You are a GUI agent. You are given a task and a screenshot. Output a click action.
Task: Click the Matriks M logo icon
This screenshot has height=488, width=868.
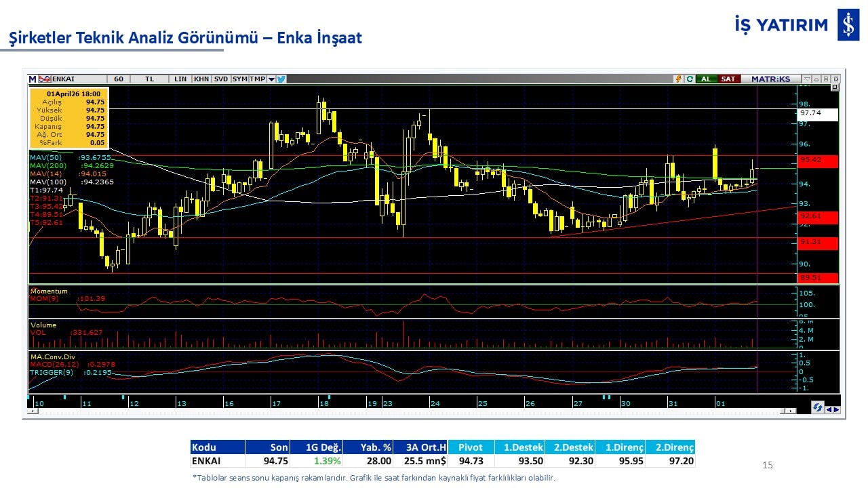tap(33, 79)
